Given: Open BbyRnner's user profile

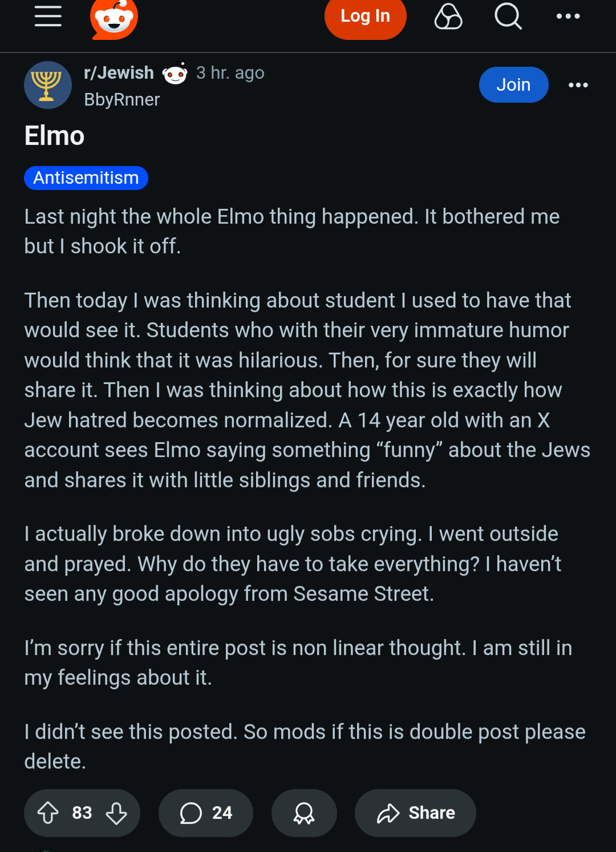Looking at the screenshot, I should (122, 100).
